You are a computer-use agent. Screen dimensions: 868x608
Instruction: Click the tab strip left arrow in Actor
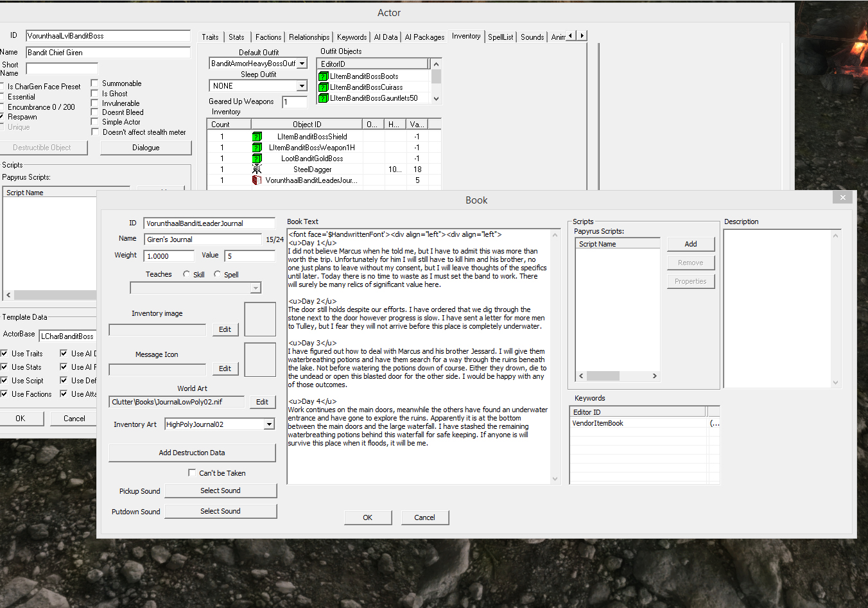pos(570,36)
